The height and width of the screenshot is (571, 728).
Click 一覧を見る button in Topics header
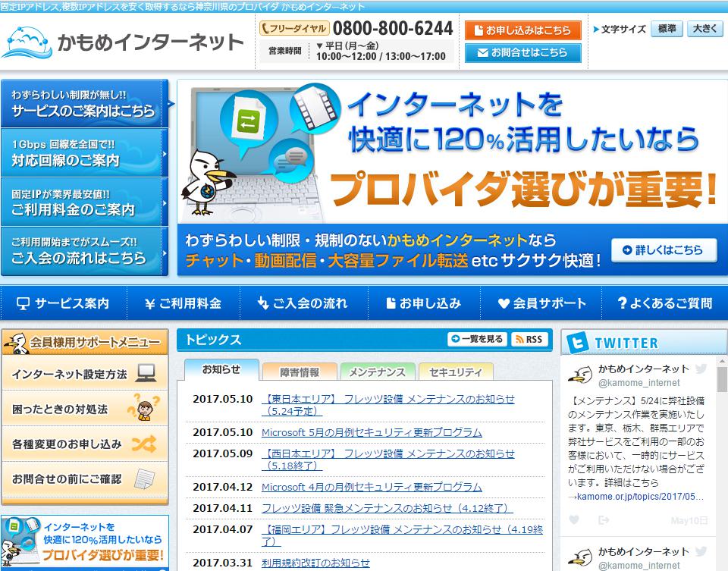[x=477, y=339]
